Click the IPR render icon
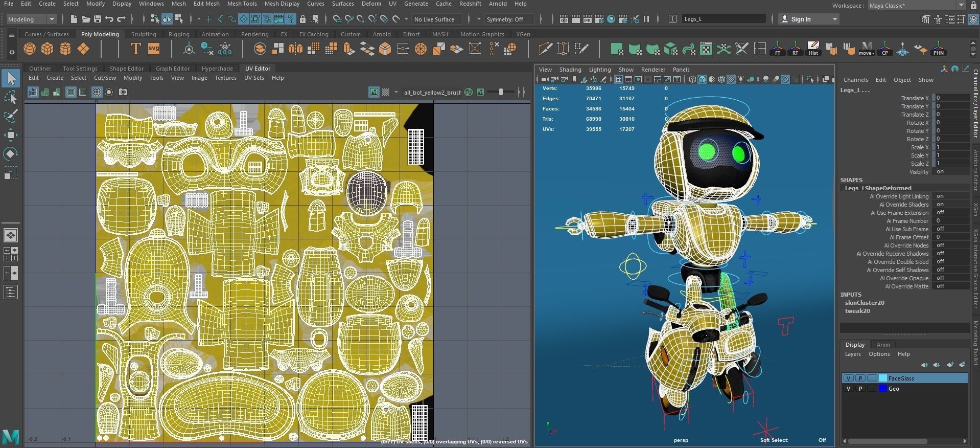This screenshot has width=980, height=448. (x=587, y=19)
